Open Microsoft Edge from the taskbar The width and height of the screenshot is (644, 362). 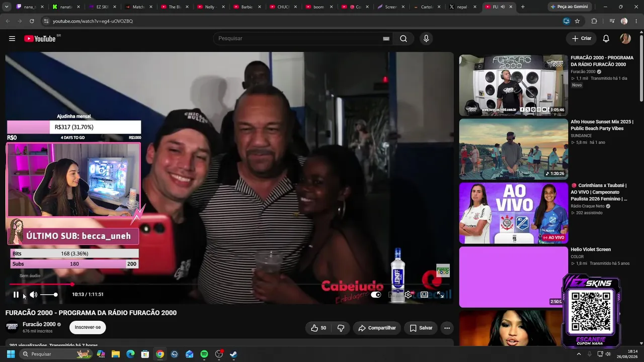(x=130, y=354)
